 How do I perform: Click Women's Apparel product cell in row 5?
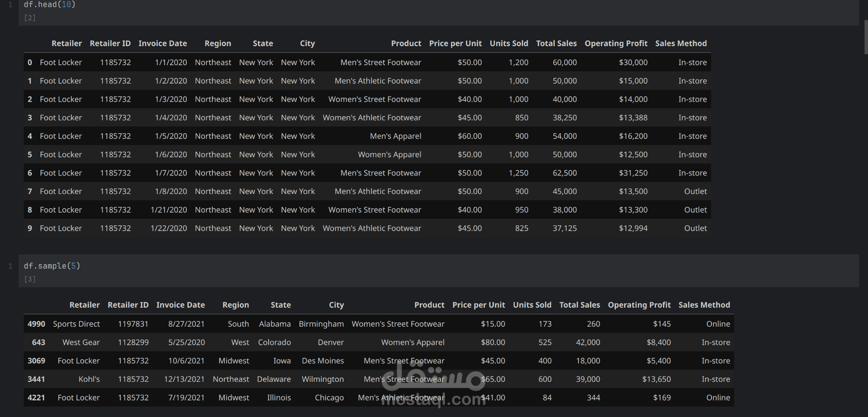pos(389,155)
